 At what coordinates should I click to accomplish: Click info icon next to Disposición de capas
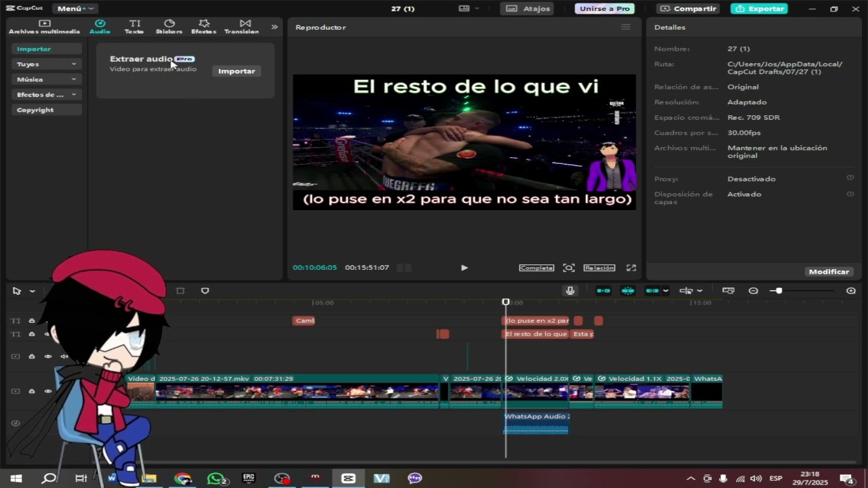click(x=850, y=194)
